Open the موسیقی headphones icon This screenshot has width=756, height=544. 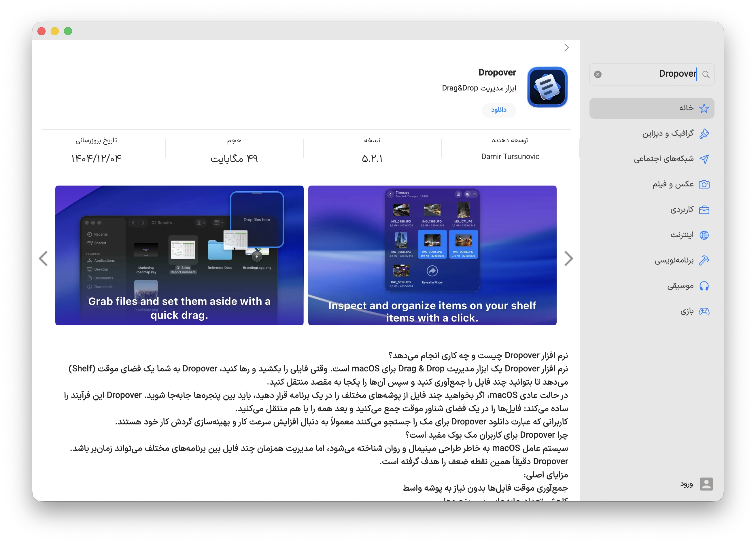(705, 286)
